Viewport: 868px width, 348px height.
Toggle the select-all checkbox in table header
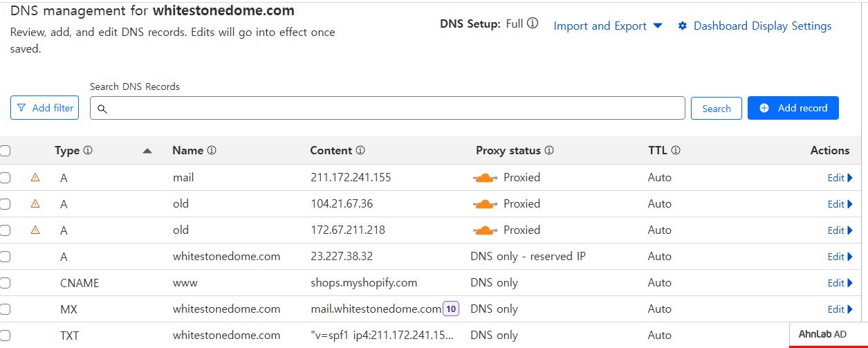click(x=5, y=151)
